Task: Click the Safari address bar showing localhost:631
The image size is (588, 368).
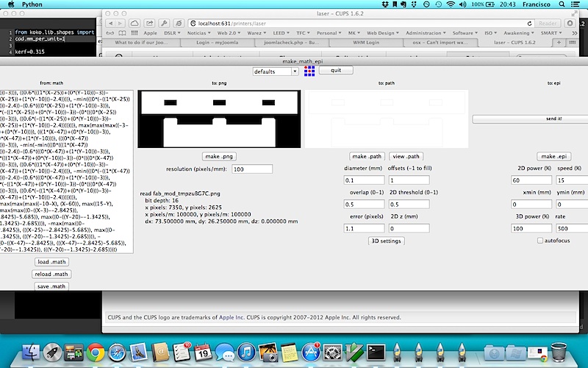Action: coord(362,24)
